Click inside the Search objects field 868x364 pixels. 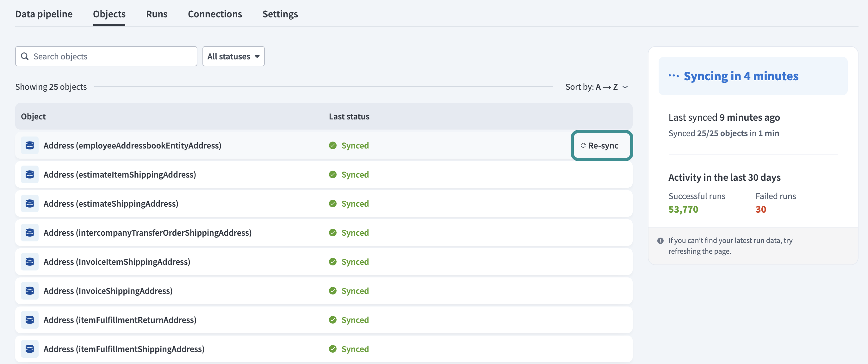tap(111, 56)
